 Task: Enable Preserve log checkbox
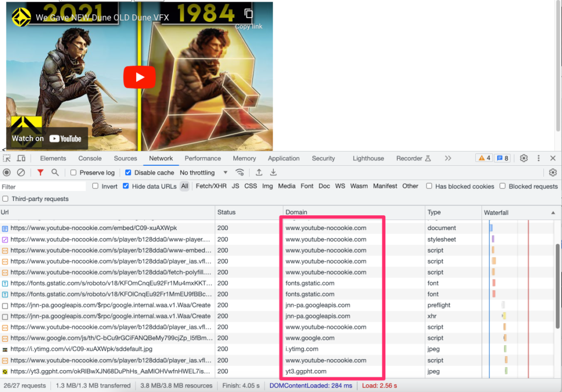(74, 172)
